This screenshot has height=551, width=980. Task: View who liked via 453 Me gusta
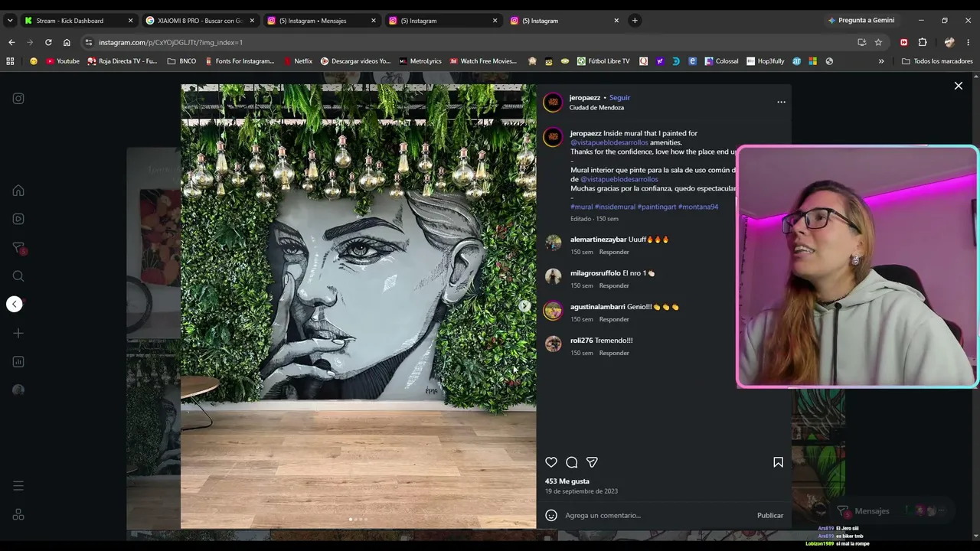[x=567, y=481]
